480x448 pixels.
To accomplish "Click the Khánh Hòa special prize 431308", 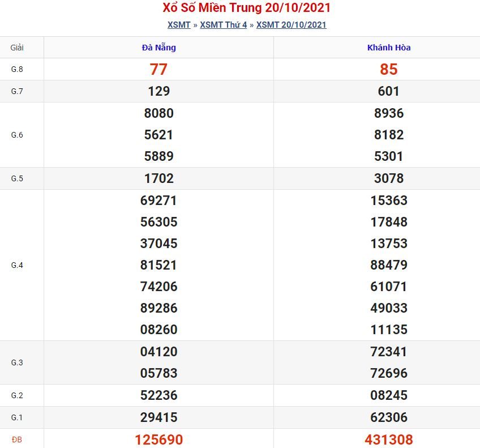I will [x=389, y=440].
